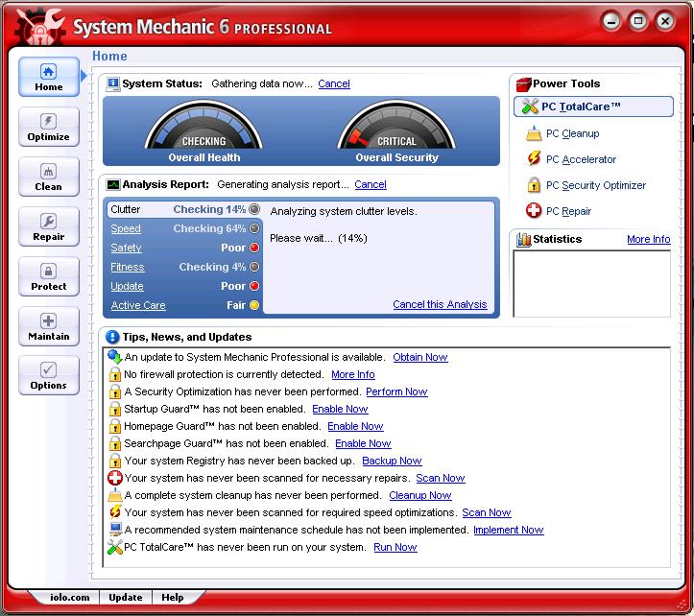The height and width of the screenshot is (616, 694).
Task: Click Perform Now for Security Optimization
Action: click(396, 391)
